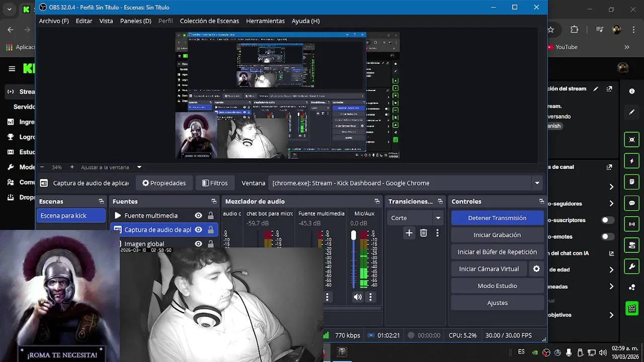This screenshot has height=362, width=644.
Task: Click Iniciar Cámara Virtual button
Action: pos(489,269)
